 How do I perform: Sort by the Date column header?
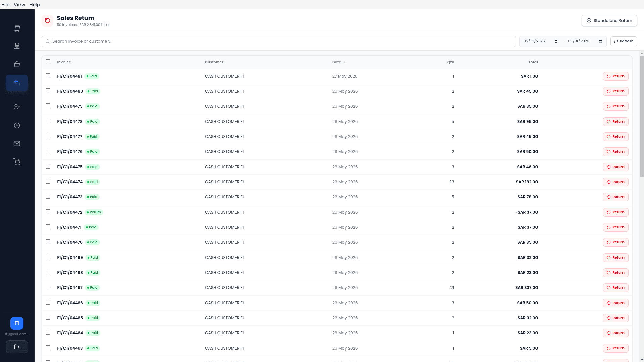[339, 62]
